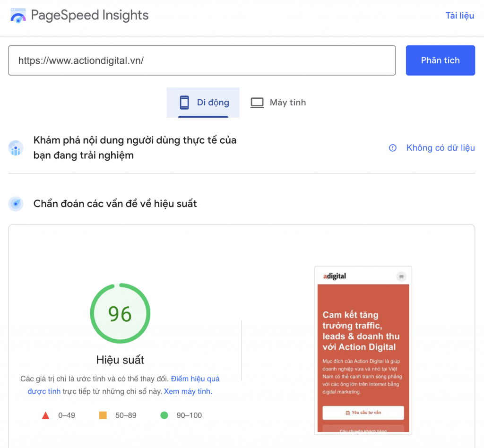Open the Không có dữ liệu link
The image size is (484, 448).
click(441, 148)
